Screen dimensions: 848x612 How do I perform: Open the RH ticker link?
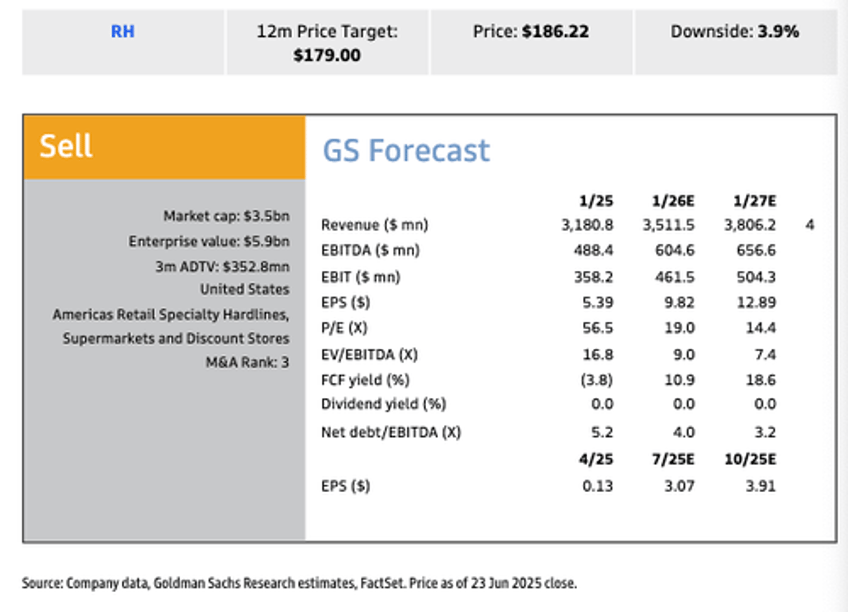point(123,31)
